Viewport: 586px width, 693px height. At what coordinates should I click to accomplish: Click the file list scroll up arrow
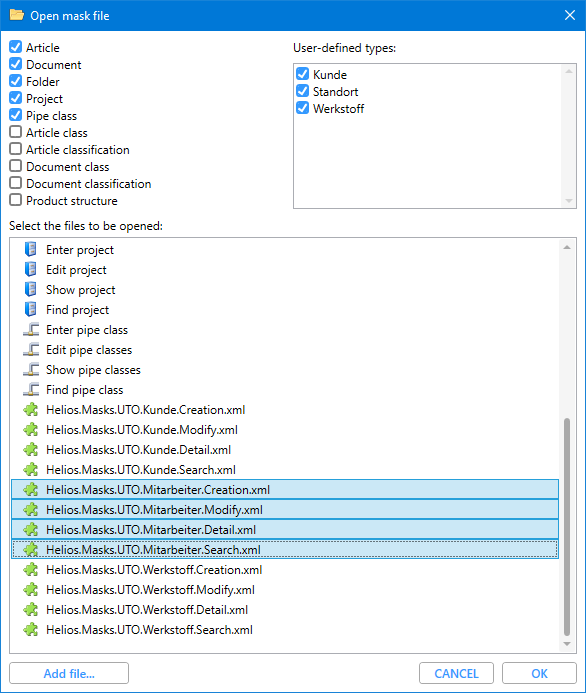tap(567, 248)
